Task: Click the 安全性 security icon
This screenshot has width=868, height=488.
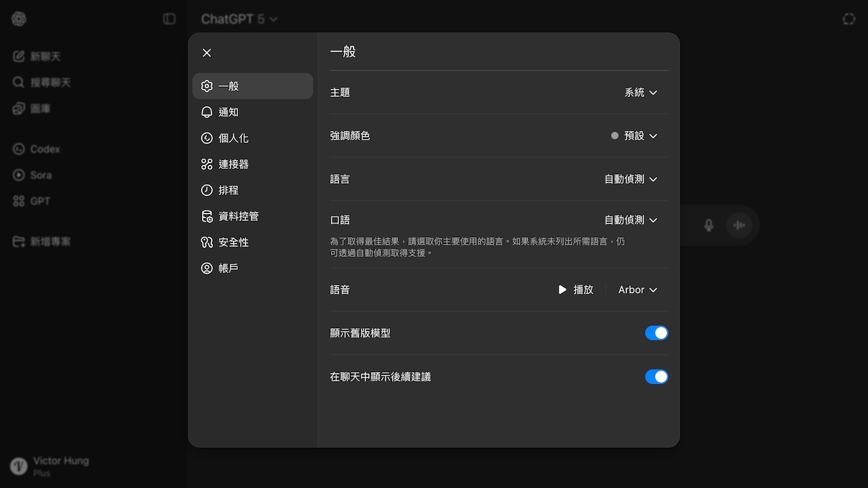Action: coord(207,242)
